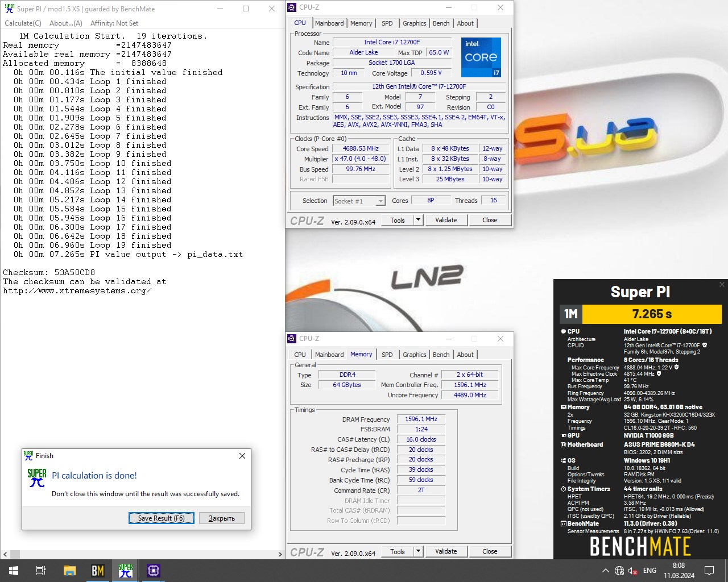This screenshot has height=582, width=728.
Task: Maximize the Super PI window
Action: [246, 9]
